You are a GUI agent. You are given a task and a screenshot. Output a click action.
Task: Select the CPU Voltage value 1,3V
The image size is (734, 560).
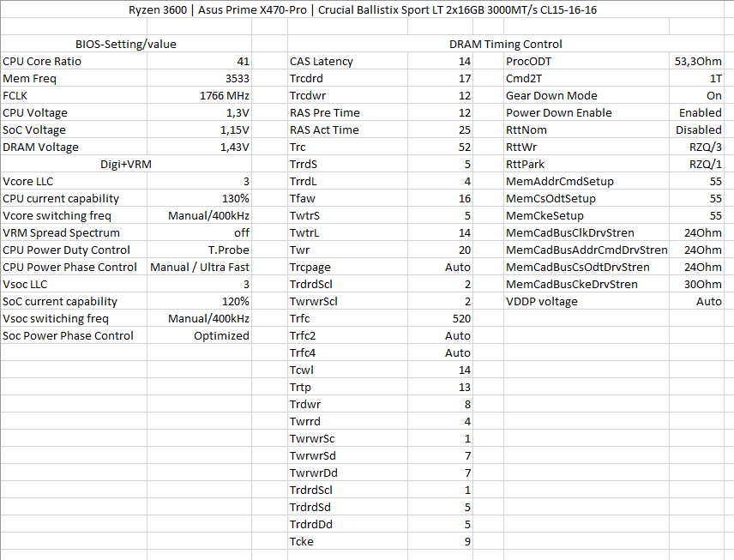tap(200, 113)
